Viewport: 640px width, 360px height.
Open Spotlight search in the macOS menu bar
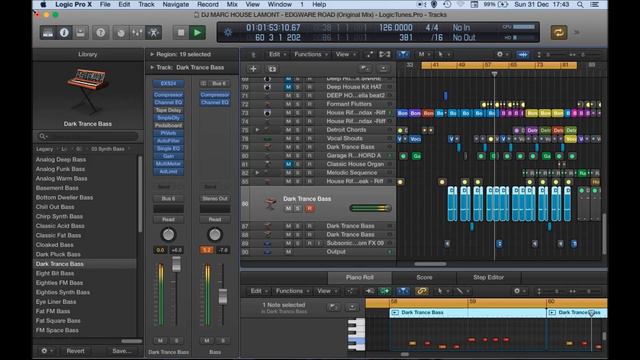click(580, 4)
